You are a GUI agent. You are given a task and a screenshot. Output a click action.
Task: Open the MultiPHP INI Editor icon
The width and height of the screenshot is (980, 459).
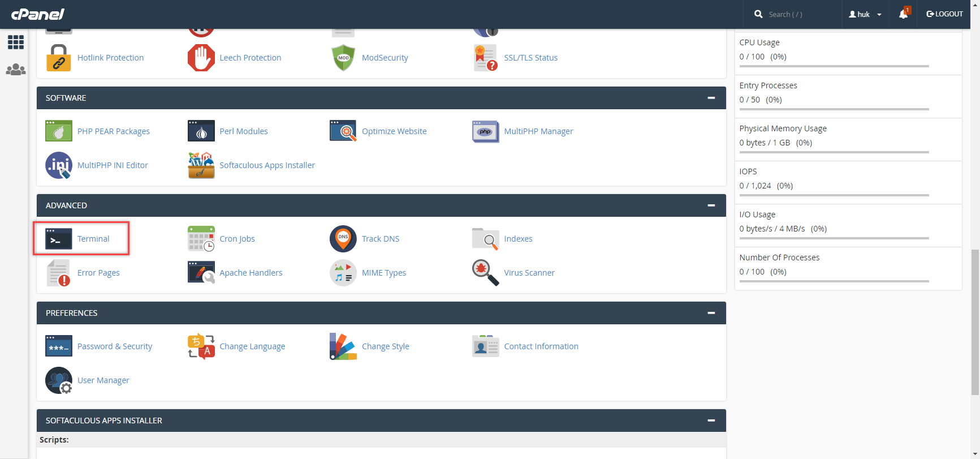[x=59, y=165]
